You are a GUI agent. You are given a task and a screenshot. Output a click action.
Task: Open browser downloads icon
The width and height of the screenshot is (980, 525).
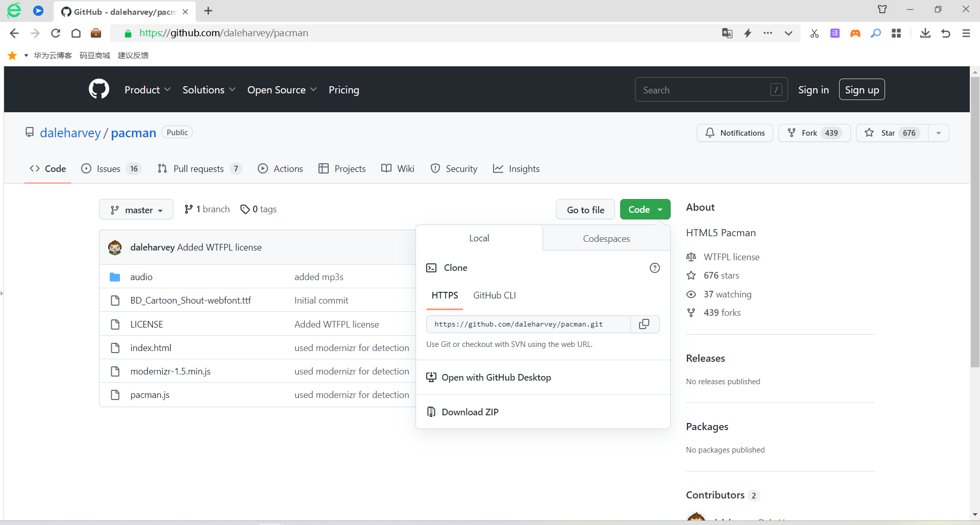pos(925,33)
